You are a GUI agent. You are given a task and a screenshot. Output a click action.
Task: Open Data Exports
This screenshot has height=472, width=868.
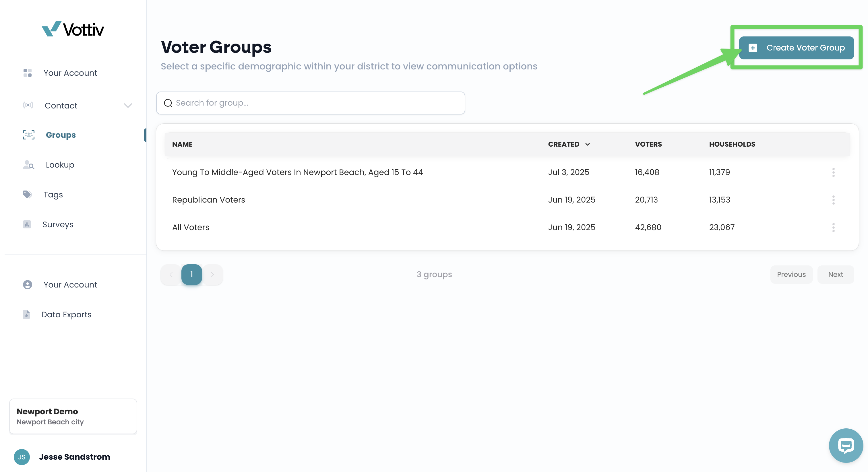66,314
